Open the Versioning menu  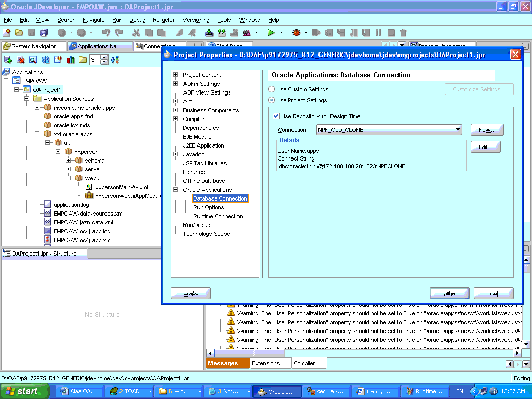point(196,20)
